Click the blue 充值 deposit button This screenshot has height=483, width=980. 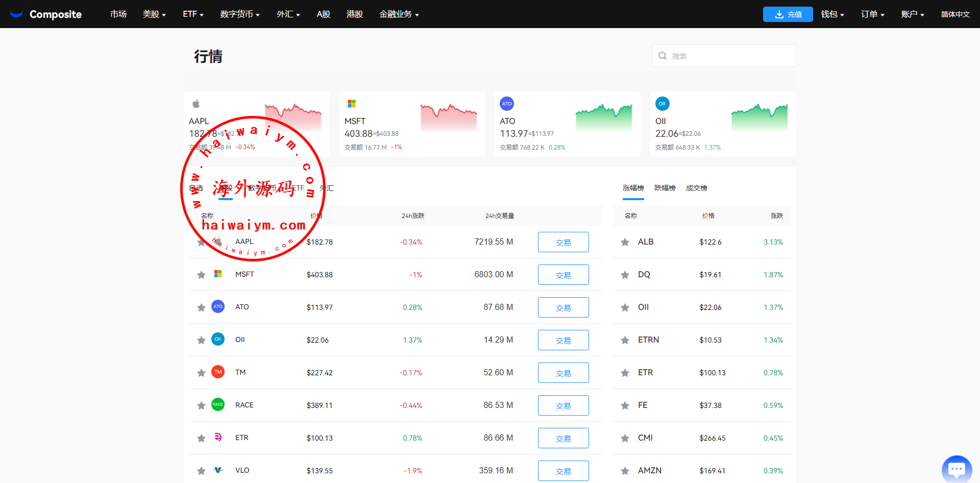coord(788,14)
